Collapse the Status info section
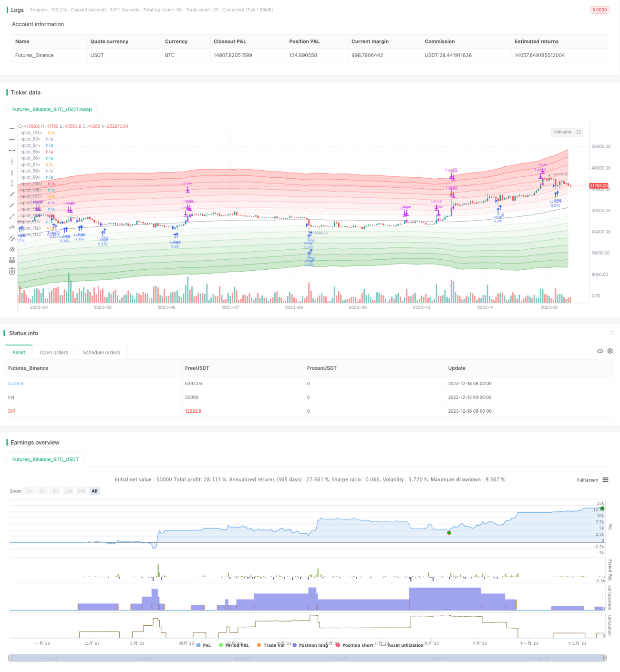 click(611, 333)
